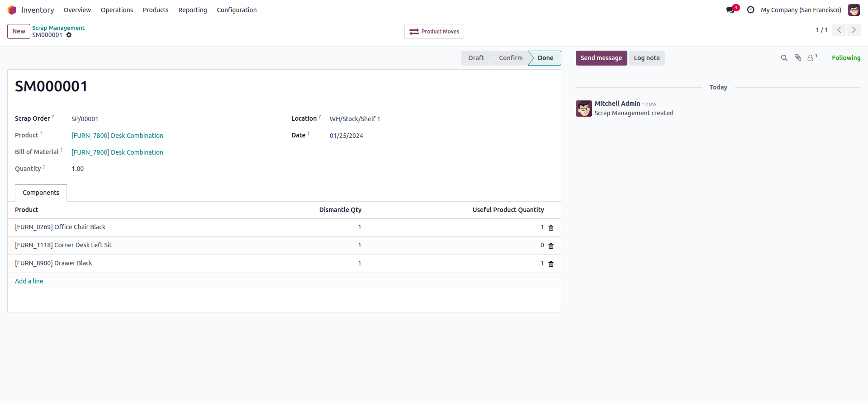This screenshot has width=868, height=401.
Task: Click the Product Moves button
Action: (434, 32)
